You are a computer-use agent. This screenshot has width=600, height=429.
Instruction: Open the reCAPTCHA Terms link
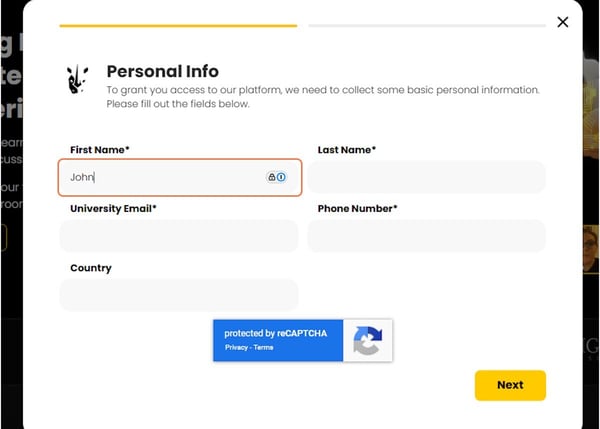(x=263, y=347)
